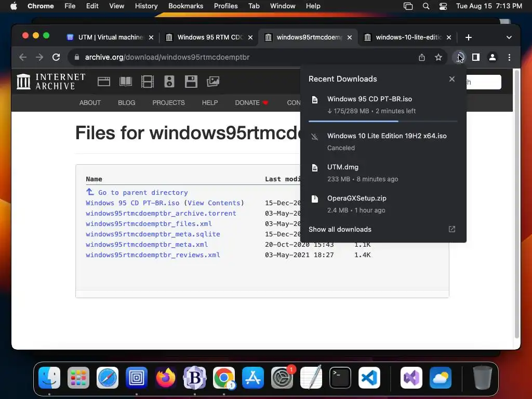Viewport: 532px width, 399px height.
Task: Reload the archive.org page
Action: pos(56,57)
